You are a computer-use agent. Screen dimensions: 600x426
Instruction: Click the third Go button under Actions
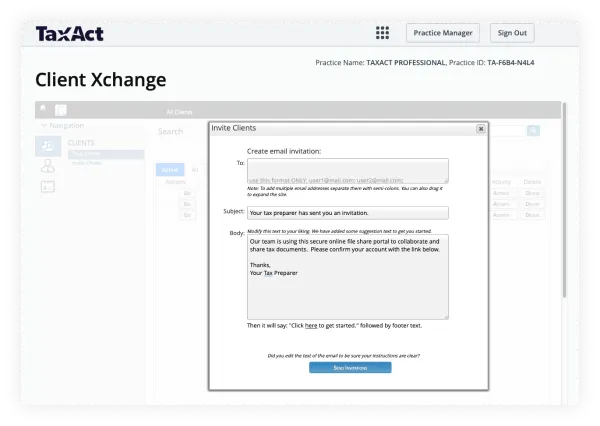(x=187, y=215)
